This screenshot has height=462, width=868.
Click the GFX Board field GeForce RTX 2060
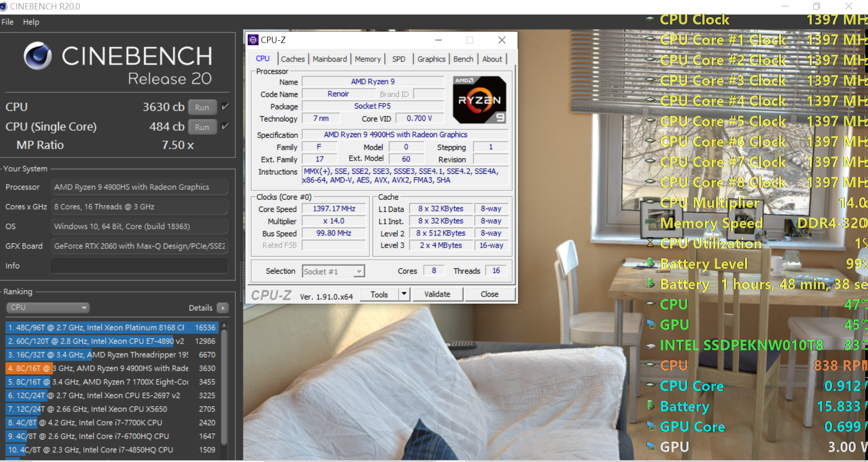click(x=139, y=246)
